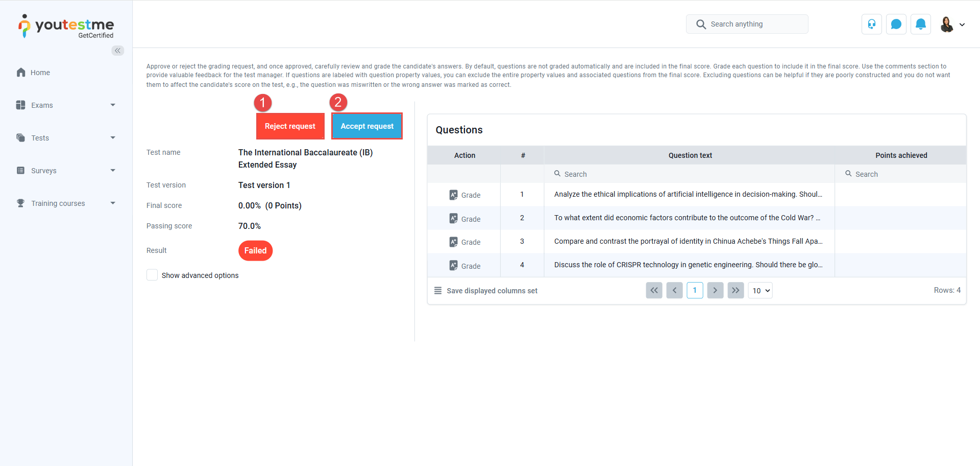Click the Action column header

[x=464, y=155]
